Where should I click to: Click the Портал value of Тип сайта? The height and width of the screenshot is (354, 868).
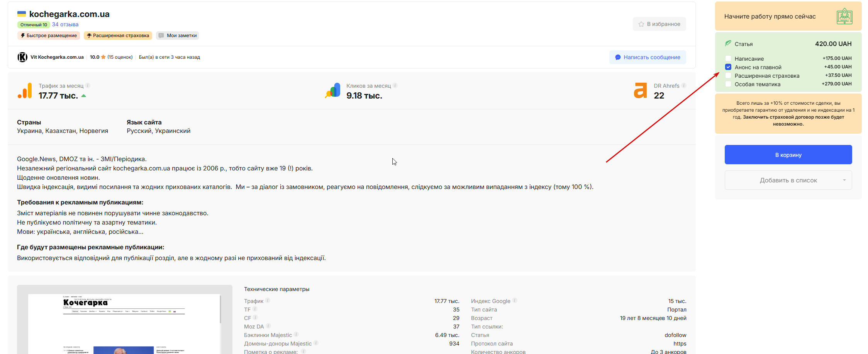tap(677, 310)
